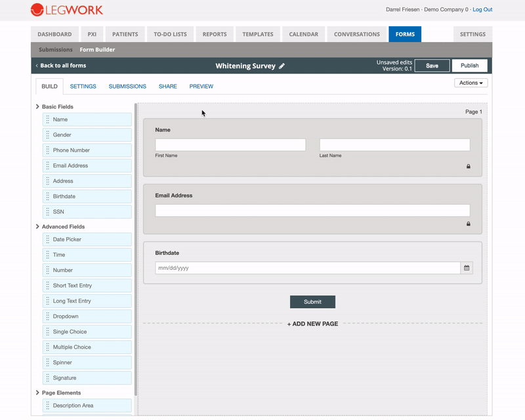The width and height of the screenshot is (525, 420).
Task: Collapse the Advanced Fields section
Action: (37, 226)
